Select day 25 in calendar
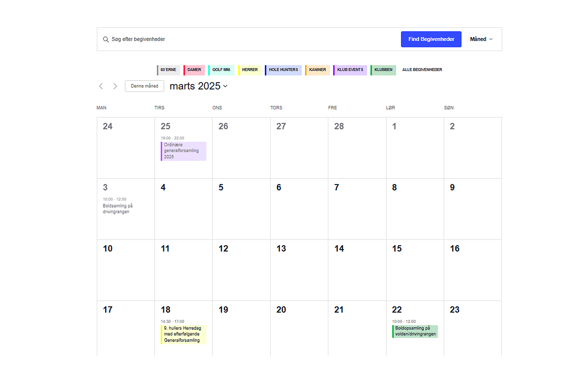The width and height of the screenshot is (588, 368). tap(165, 127)
